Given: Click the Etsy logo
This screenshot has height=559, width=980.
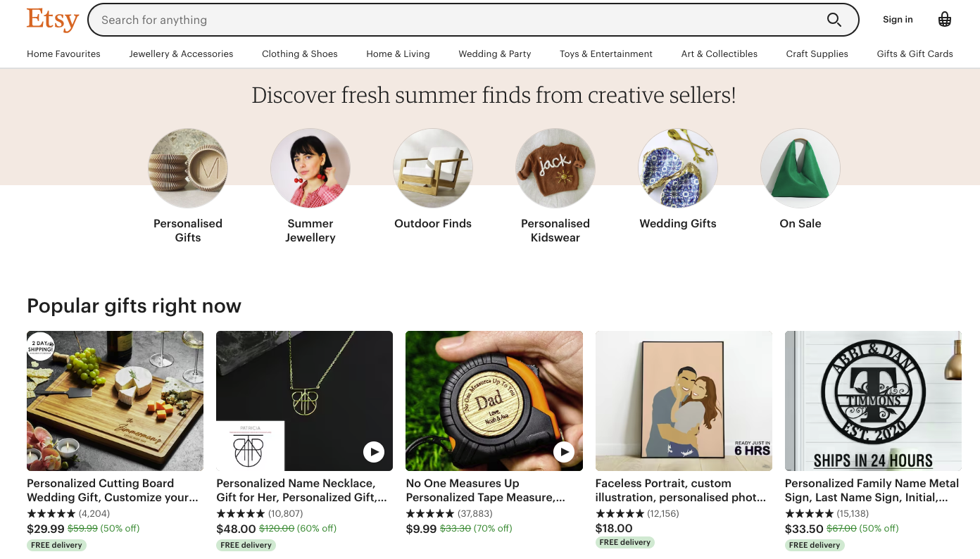Looking at the screenshot, I should pyautogui.click(x=52, y=20).
